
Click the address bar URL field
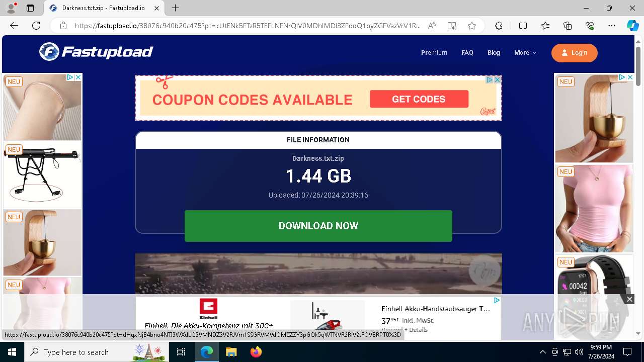pyautogui.click(x=248, y=26)
